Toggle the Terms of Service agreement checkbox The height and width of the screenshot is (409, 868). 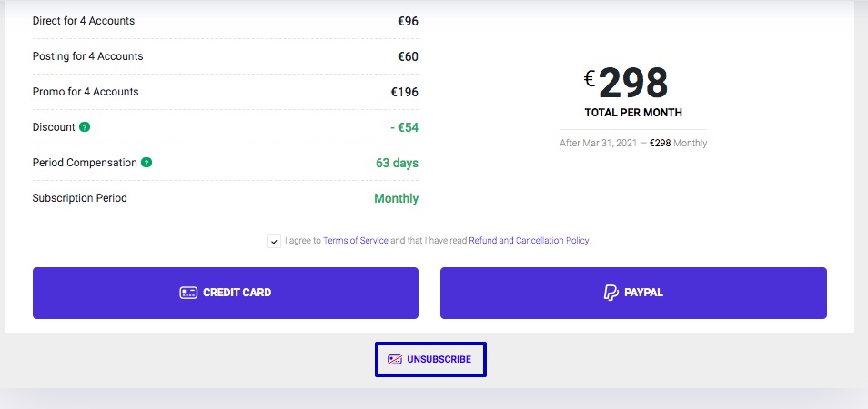(274, 241)
